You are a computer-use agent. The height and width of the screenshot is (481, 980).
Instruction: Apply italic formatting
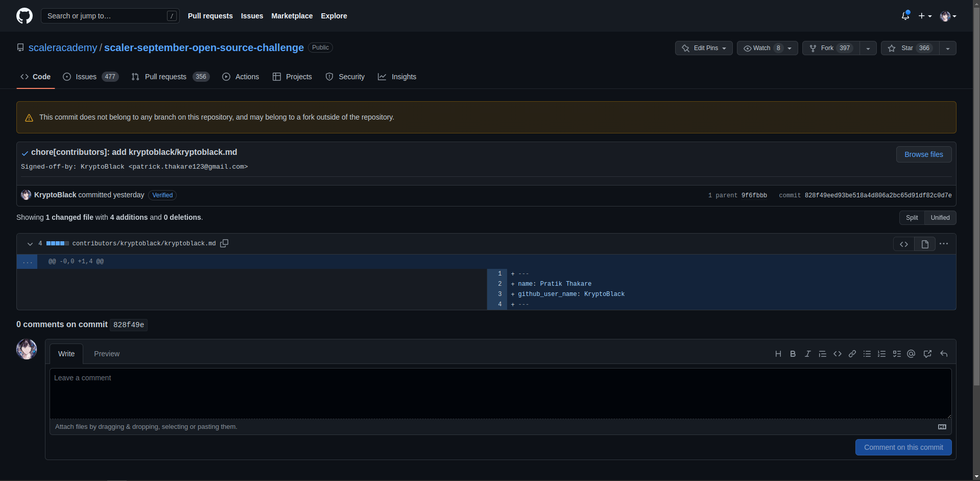pos(808,354)
